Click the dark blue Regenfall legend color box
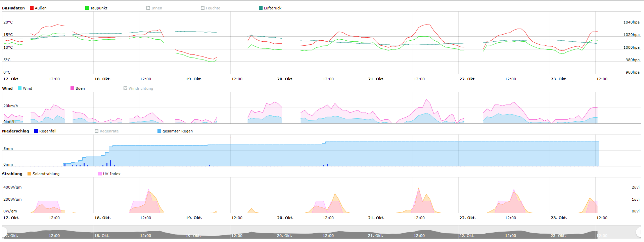 (x=36, y=131)
